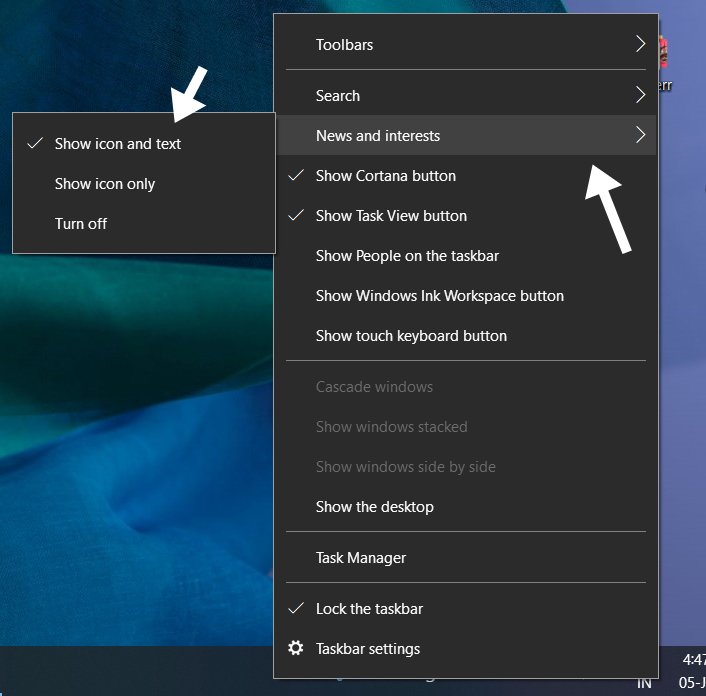Expand the News and interests chevron

pyautogui.click(x=640, y=135)
